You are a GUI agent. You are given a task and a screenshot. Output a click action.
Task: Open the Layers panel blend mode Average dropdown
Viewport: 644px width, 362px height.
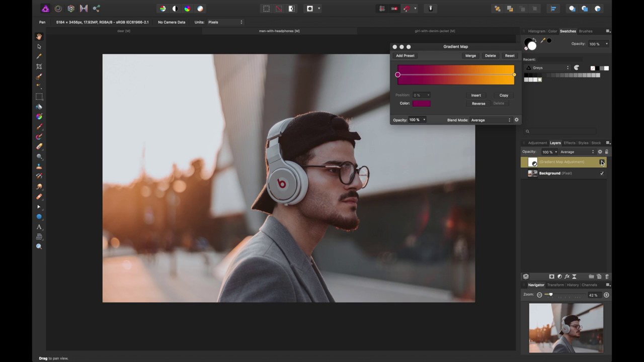[577, 152]
